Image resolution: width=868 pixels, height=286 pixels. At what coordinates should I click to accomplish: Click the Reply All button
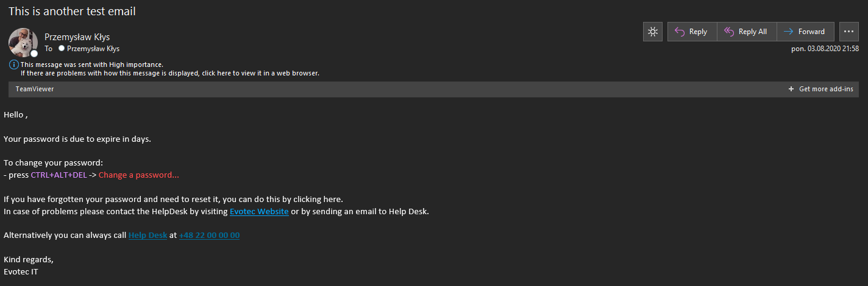tap(745, 32)
